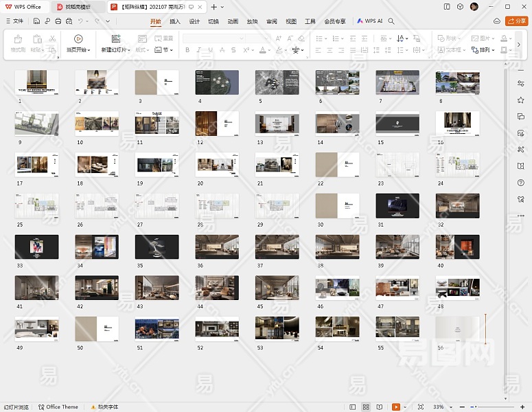The width and height of the screenshot is (532, 412).
Task: Click the 新建幻灯片 new slide icon
Action: coord(115,39)
